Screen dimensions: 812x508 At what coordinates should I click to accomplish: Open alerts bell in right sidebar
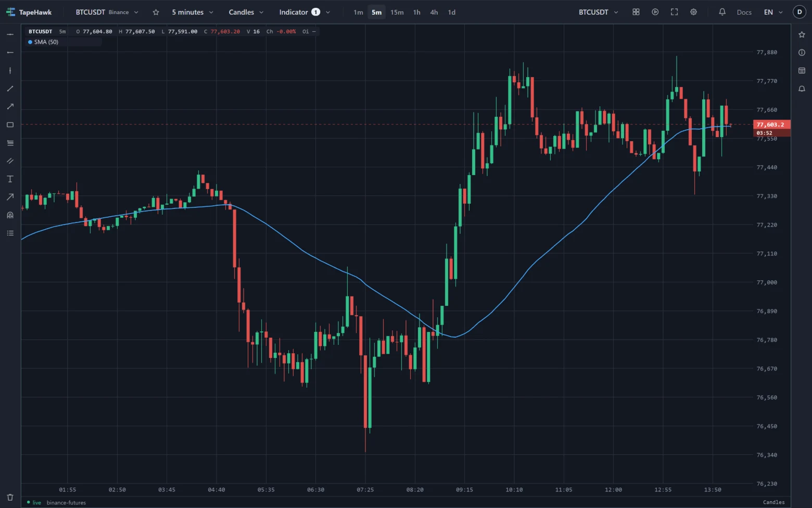(802, 89)
